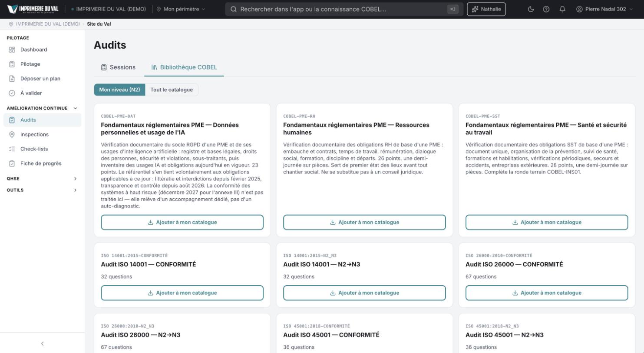
Task: Click the Site du Val breadcrumb
Action: (x=99, y=24)
